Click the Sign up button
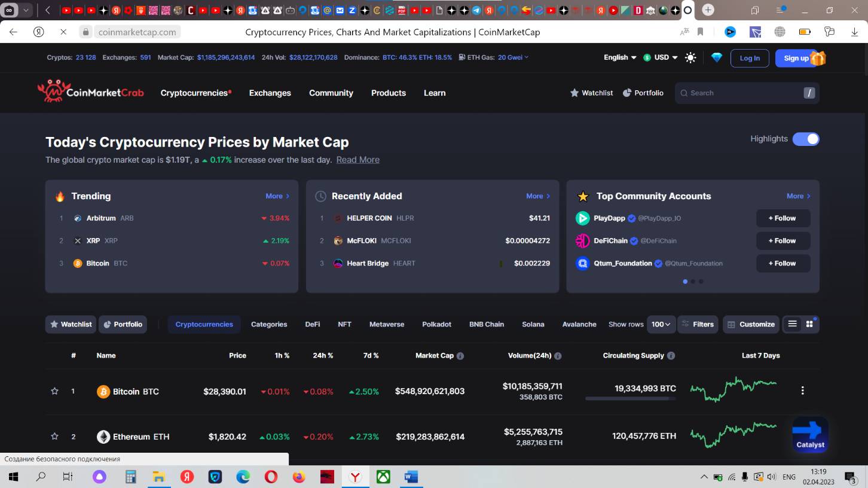Viewport: 868px width, 488px height. [x=796, y=58]
